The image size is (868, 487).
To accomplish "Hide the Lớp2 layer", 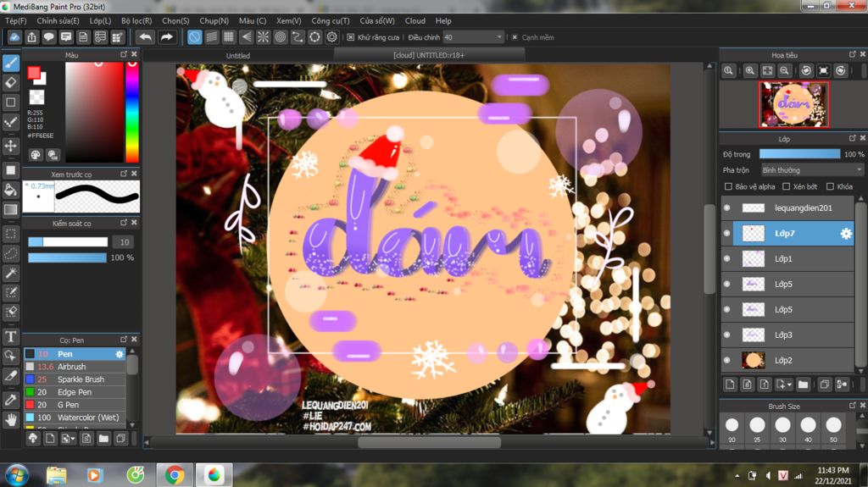I will 726,360.
